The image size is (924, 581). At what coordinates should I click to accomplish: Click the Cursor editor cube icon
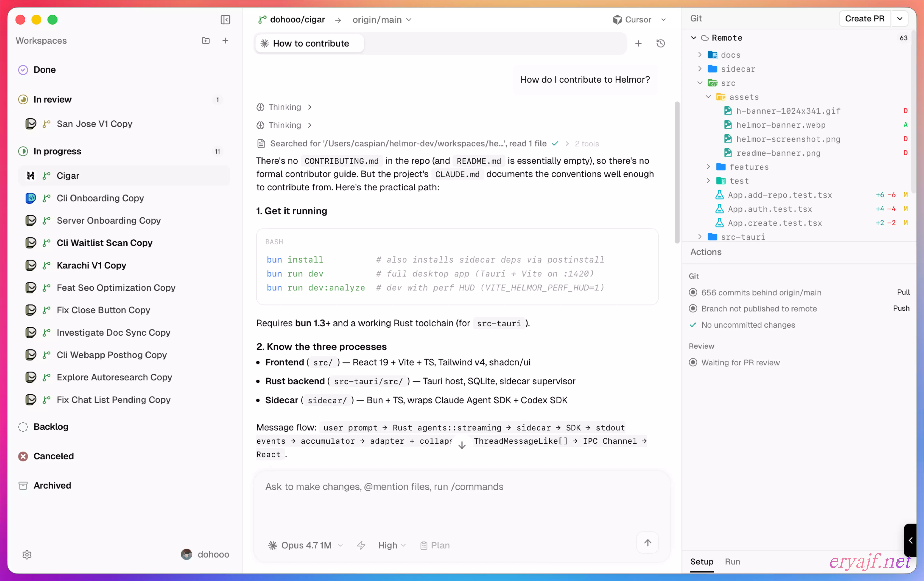[617, 20]
